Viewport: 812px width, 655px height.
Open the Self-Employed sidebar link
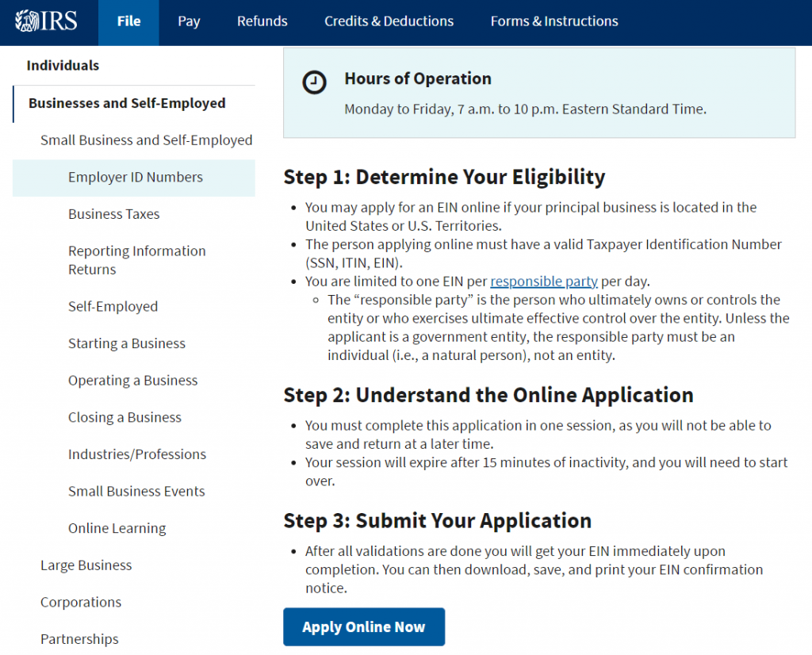coord(113,306)
